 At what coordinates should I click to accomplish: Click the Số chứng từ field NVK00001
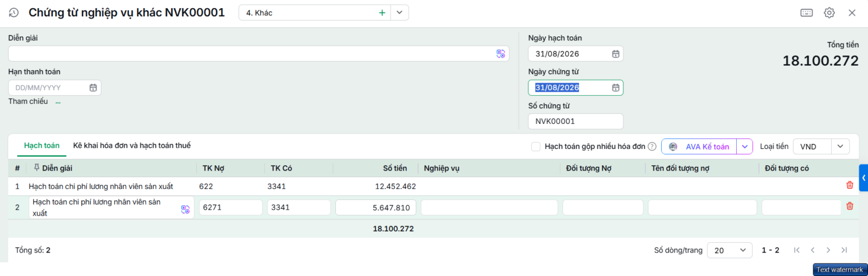click(x=576, y=121)
